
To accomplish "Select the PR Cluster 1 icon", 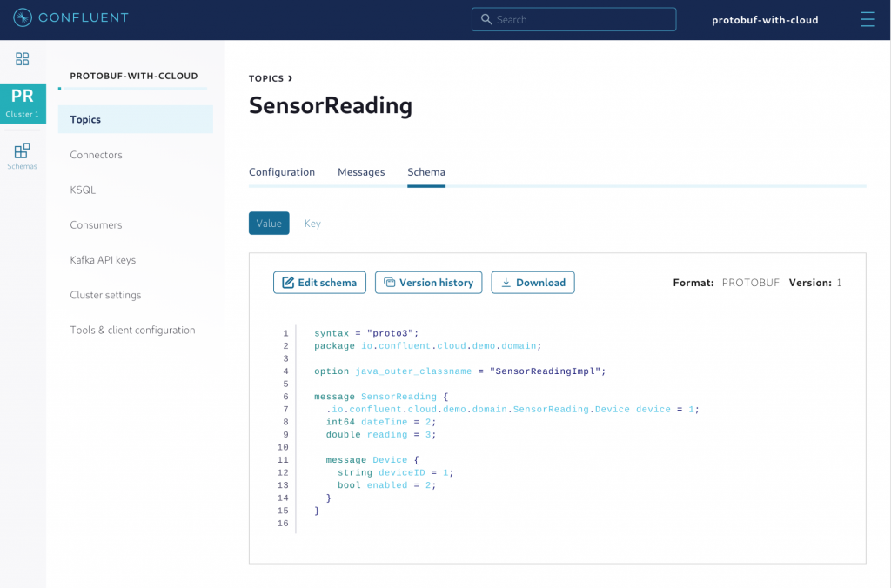I will click(x=22, y=104).
